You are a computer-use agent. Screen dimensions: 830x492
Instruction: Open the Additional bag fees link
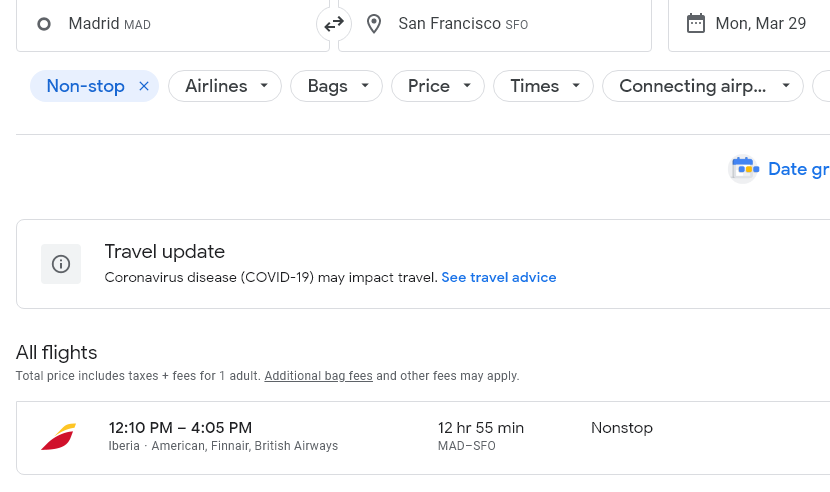(x=318, y=376)
